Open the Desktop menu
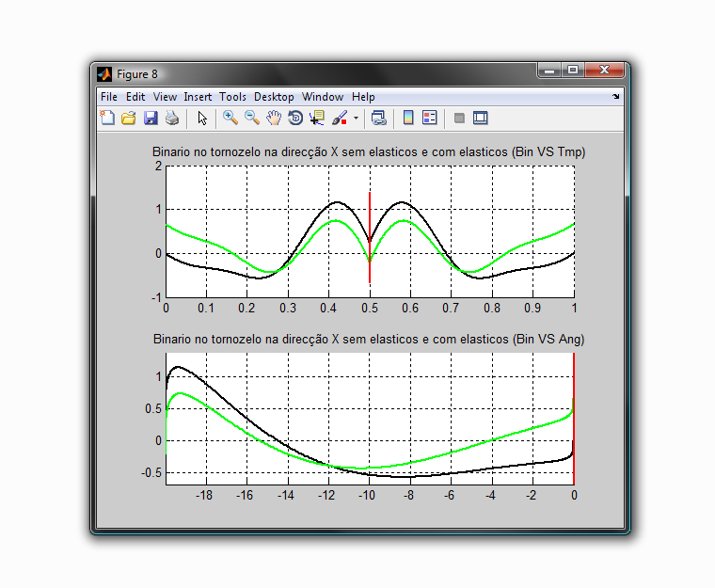Viewport: 715px width, 588px height. click(x=274, y=97)
